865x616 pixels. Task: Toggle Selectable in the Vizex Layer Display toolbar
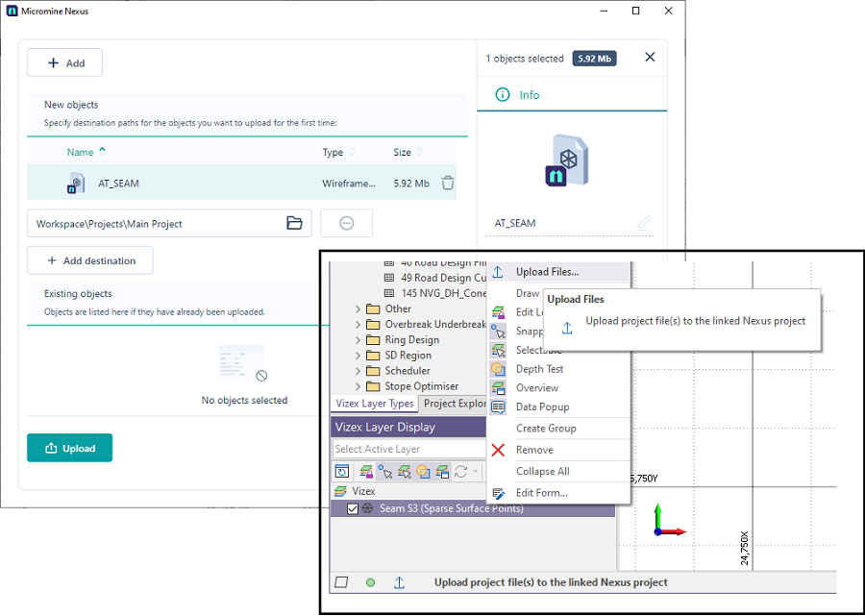pyautogui.click(x=405, y=472)
